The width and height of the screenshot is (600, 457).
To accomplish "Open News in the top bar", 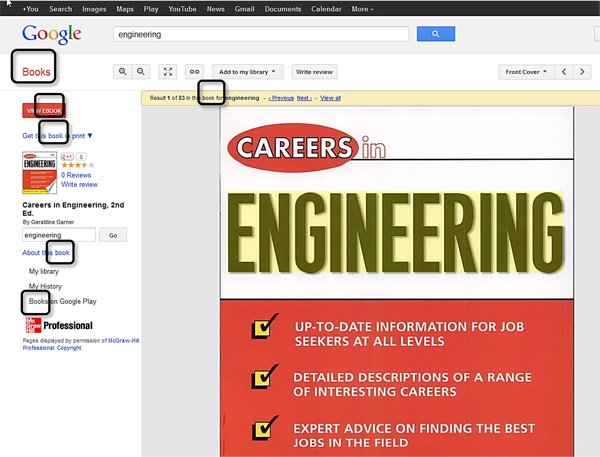I will pyautogui.click(x=215, y=9).
